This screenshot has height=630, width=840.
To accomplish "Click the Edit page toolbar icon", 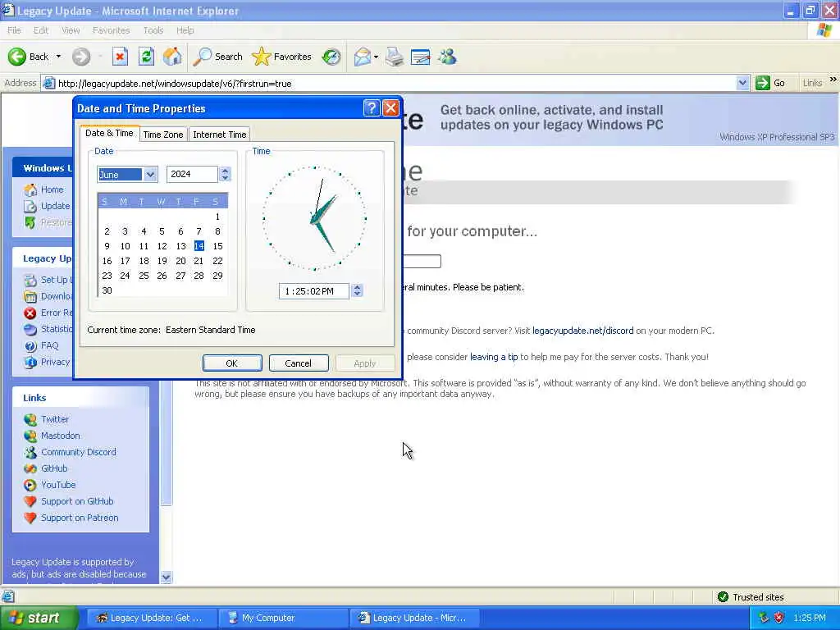I will point(421,57).
